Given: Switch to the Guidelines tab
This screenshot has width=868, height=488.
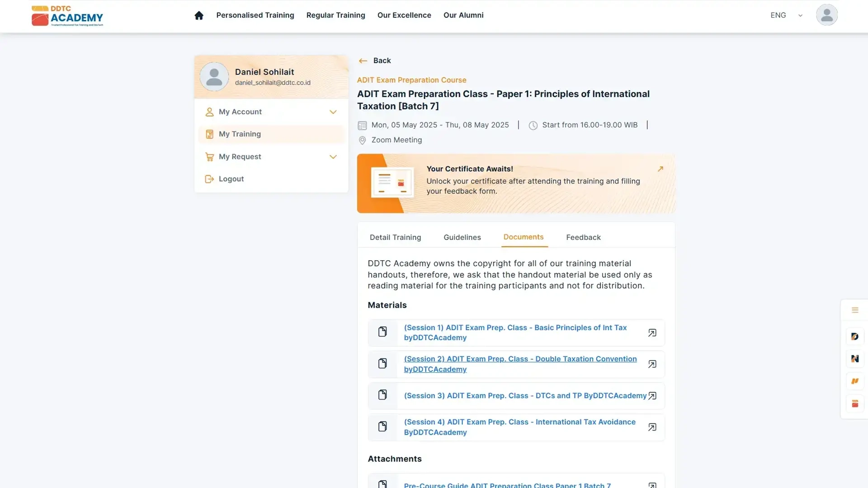Looking at the screenshot, I should (462, 237).
